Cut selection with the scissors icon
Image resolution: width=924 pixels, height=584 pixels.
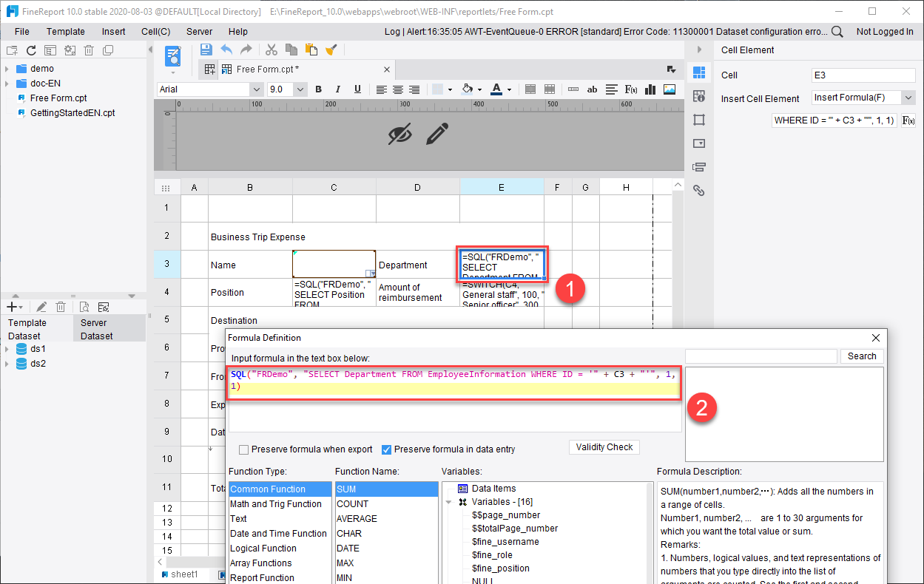(x=272, y=50)
